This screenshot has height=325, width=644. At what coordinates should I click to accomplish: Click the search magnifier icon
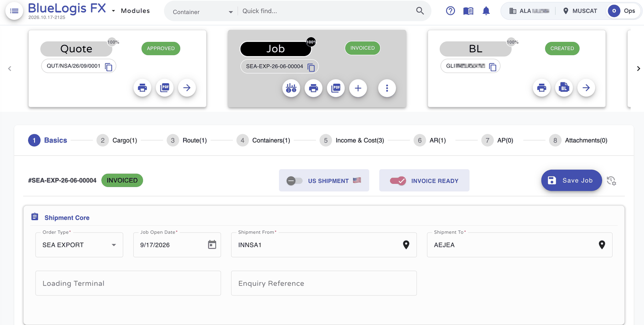pyautogui.click(x=420, y=11)
